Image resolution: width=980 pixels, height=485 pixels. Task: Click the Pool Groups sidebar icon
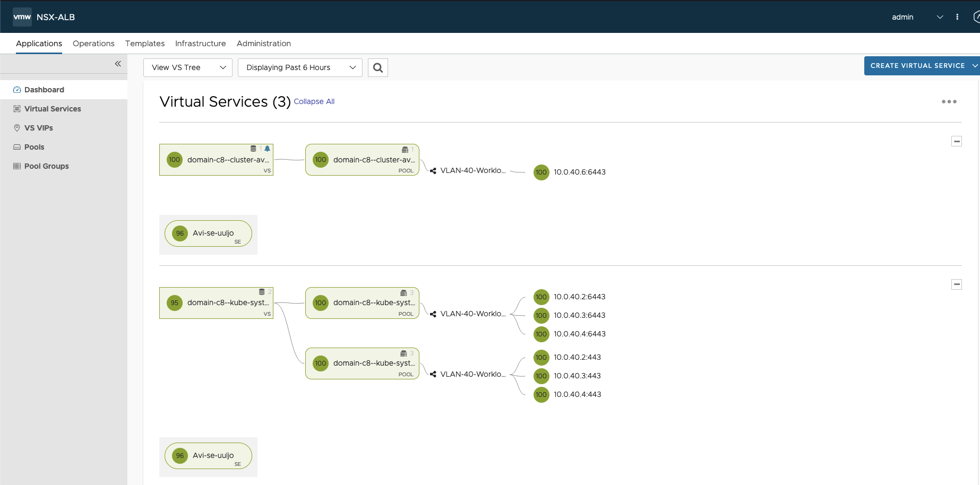coord(17,166)
